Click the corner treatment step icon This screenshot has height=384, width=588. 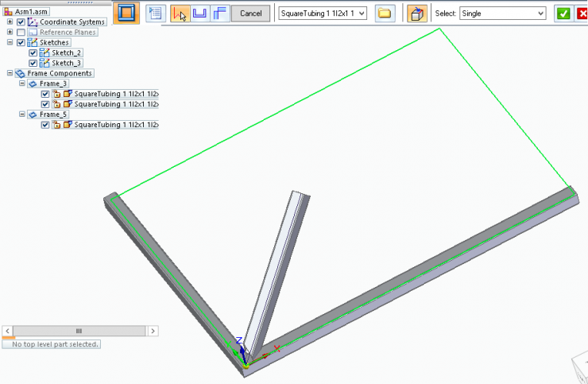click(x=220, y=14)
